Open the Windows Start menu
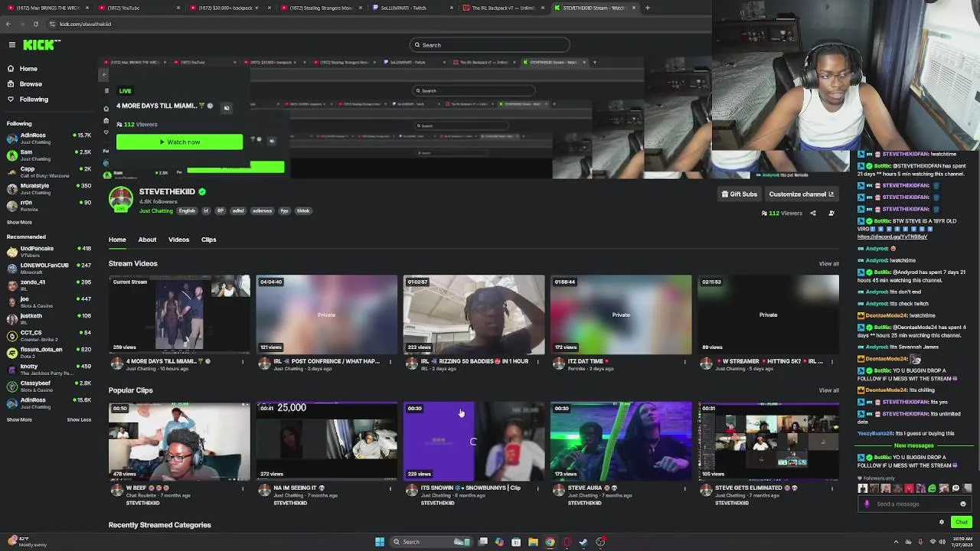This screenshot has width=980, height=551. 380,542
